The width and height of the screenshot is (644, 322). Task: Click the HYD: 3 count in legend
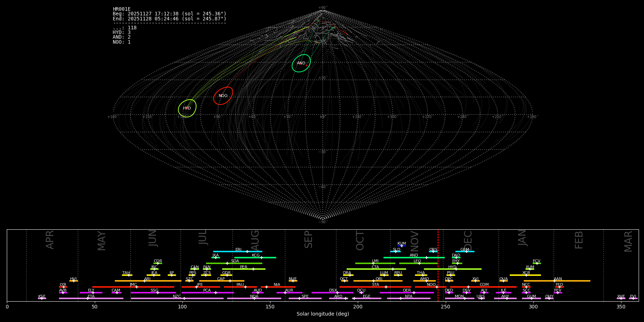122,33
